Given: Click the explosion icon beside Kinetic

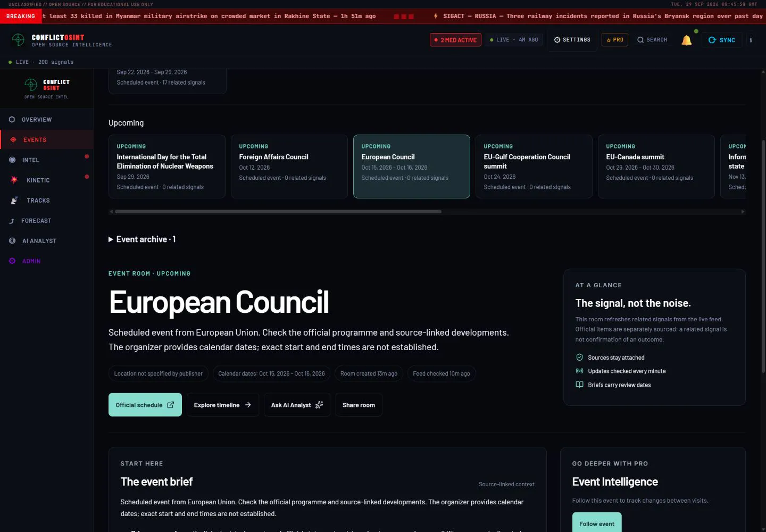Looking at the screenshot, I should (x=14, y=180).
